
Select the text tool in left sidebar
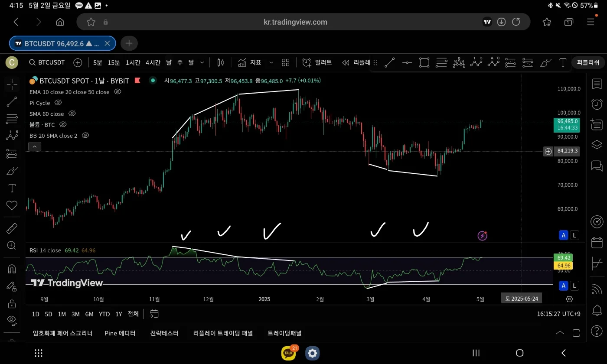[12, 188]
